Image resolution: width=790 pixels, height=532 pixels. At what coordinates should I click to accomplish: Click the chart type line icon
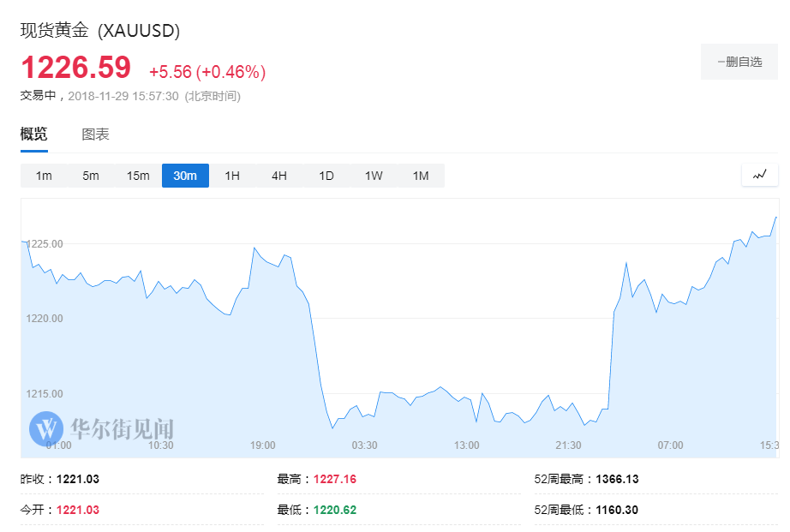pyautogui.click(x=760, y=176)
